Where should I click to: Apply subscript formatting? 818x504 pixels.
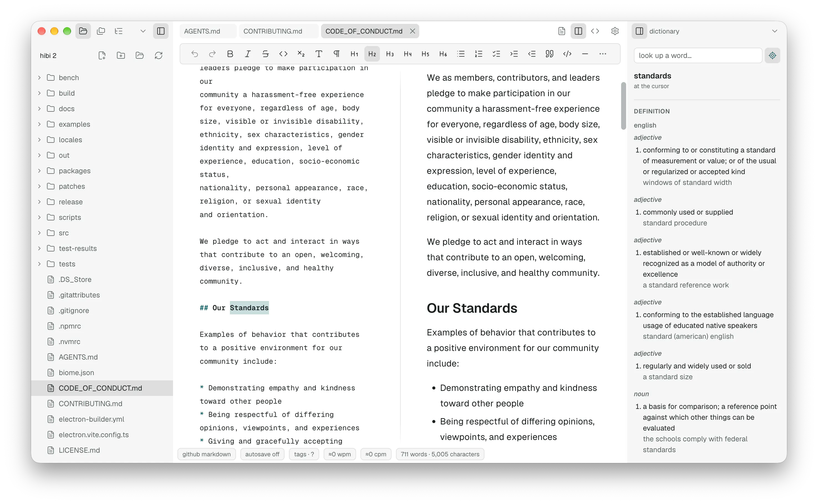point(301,54)
